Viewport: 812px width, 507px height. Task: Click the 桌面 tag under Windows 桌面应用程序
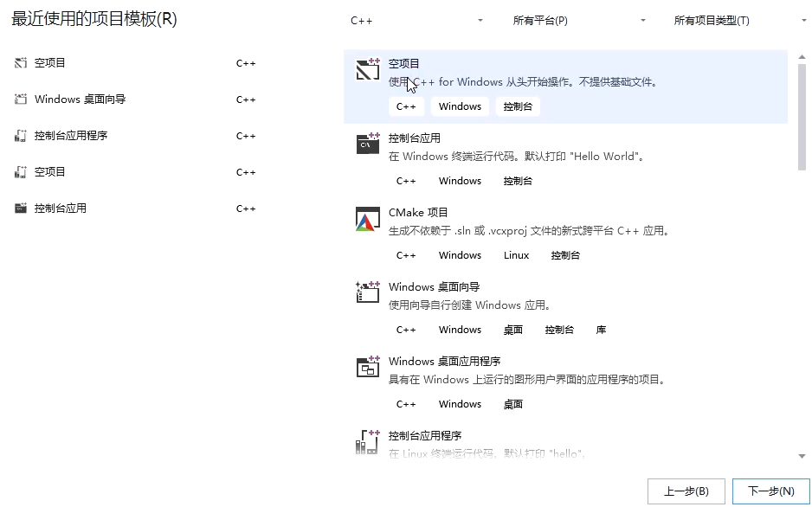pos(513,404)
